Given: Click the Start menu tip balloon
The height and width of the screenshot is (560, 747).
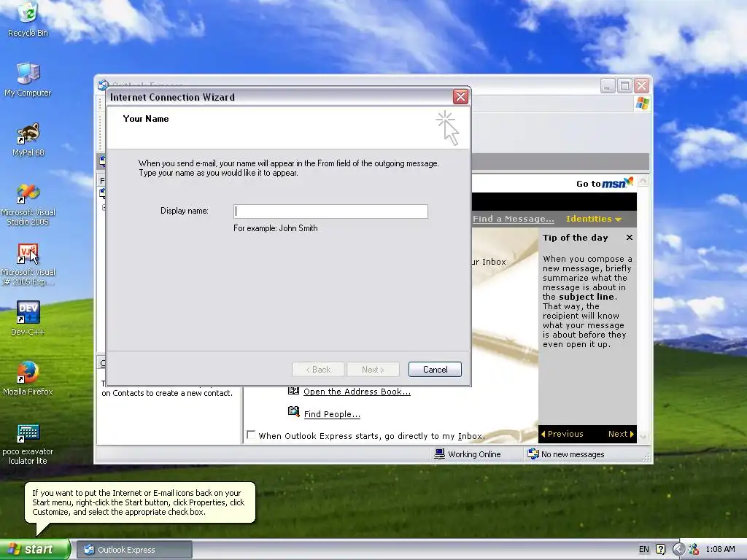Looking at the screenshot, I should pos(140,502).
